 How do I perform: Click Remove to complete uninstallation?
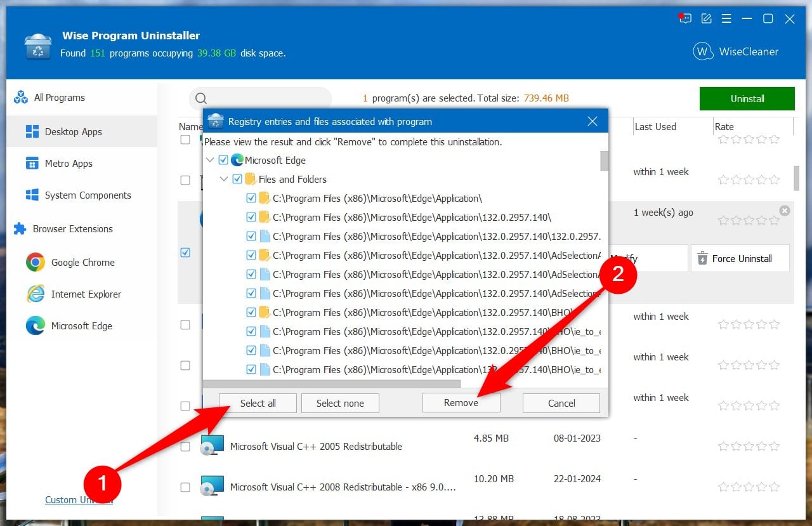461,403
